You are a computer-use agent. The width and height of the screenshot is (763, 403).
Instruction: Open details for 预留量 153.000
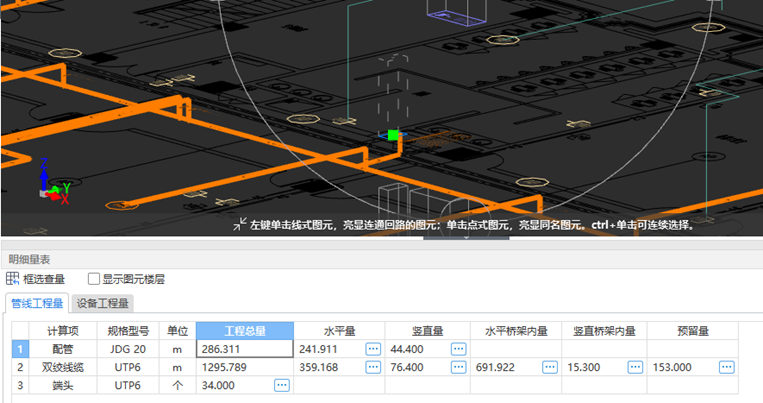pos(721,367)
